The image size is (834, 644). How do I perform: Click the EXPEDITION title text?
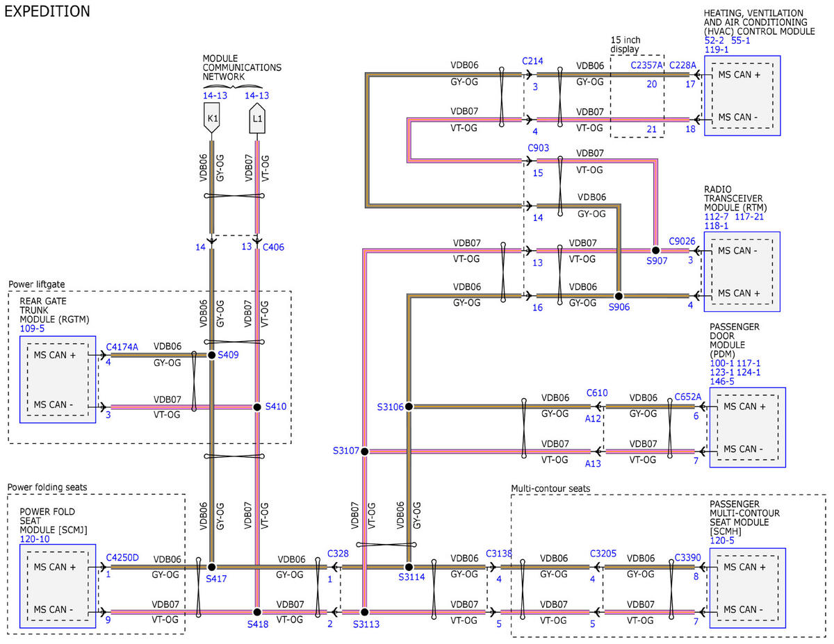point(47,11)
